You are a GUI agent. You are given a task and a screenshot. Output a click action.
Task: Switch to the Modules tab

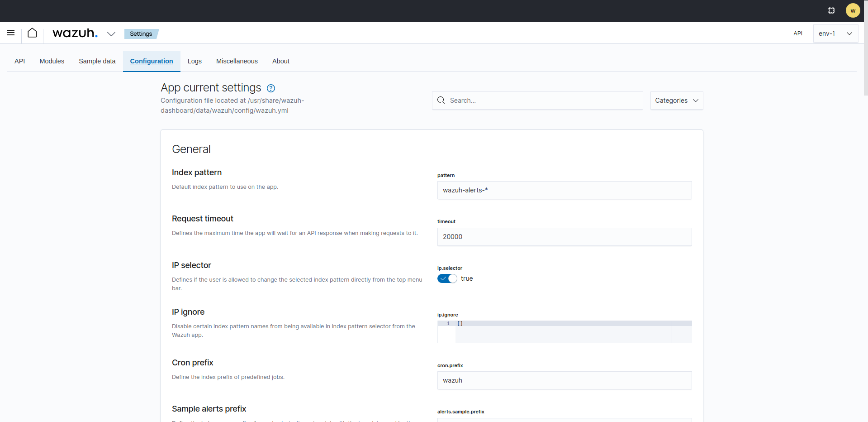tap(52, 61)
